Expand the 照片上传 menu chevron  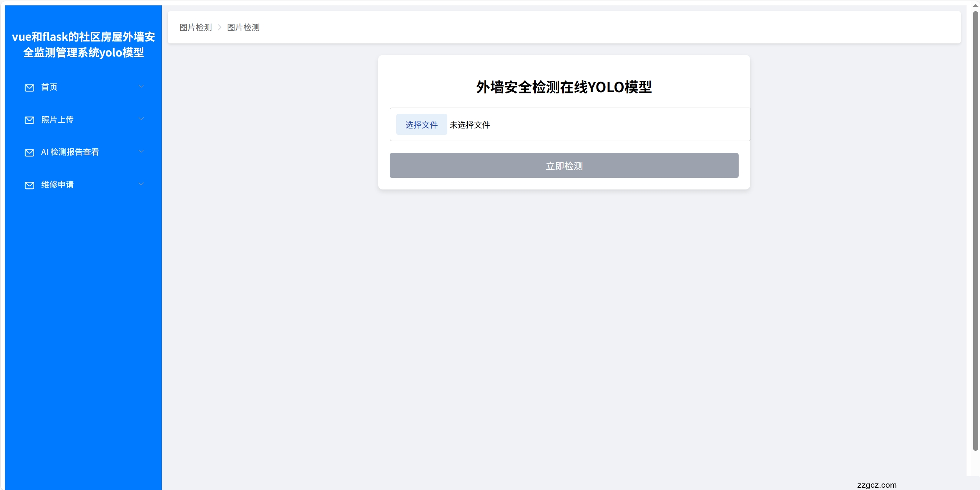tap(141, 119)
